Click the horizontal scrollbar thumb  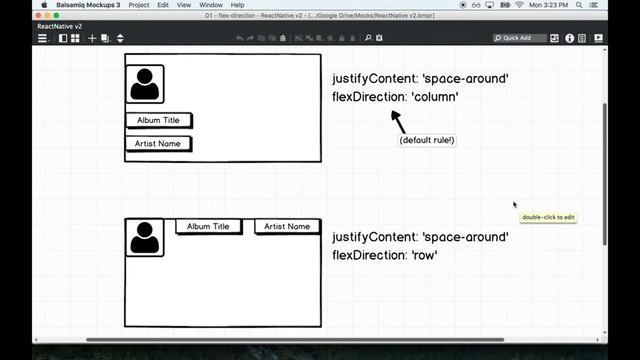[x=295, y=340]
